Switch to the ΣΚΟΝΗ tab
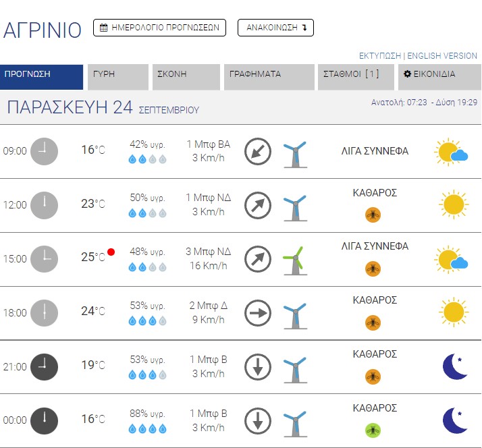The height and width of the screenshot is (448, 482). click(186, 74)
